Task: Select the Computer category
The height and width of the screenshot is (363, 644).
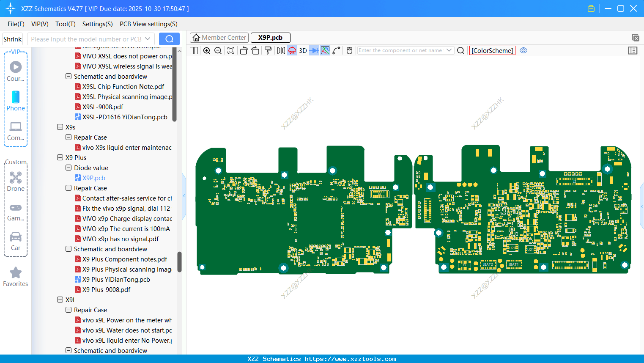Action: (16, 131)
